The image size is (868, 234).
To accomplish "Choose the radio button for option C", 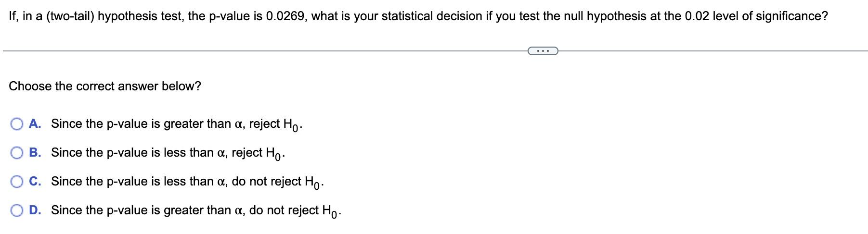I will (x=17, y=182).
